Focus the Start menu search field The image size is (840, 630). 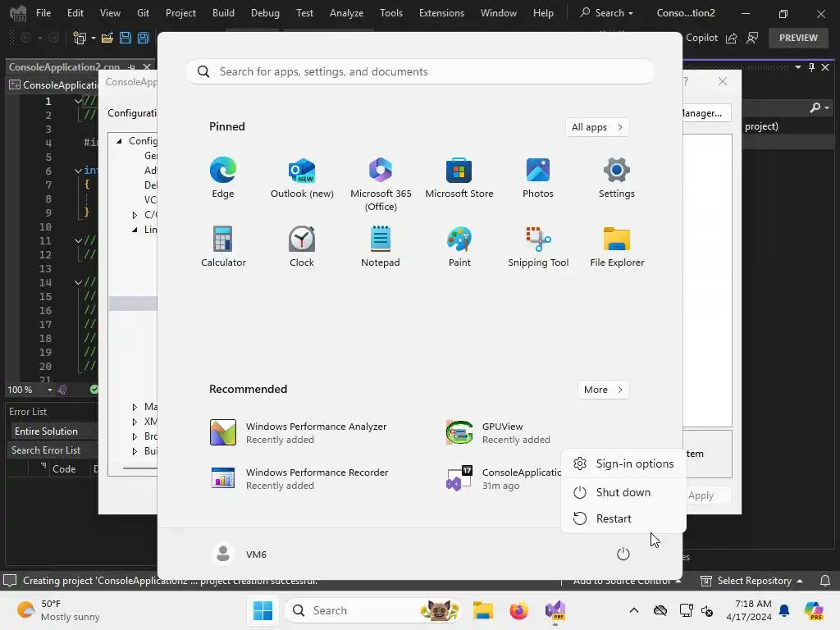[420, 72]
